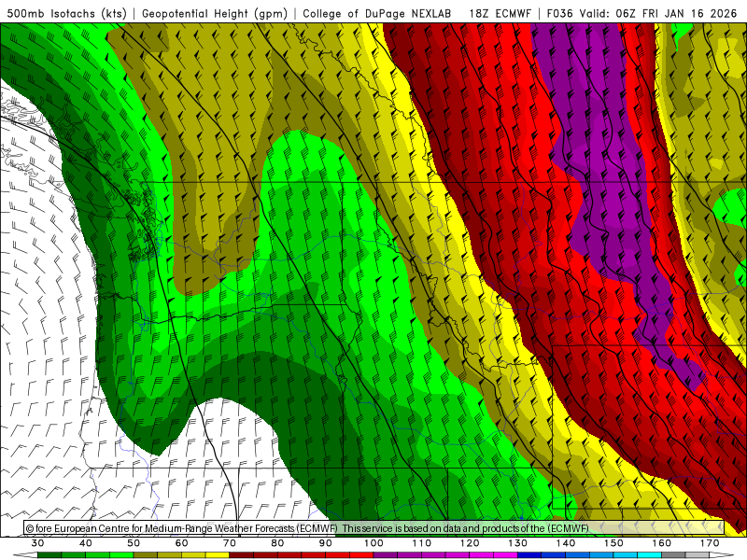Click the light gray swatch left of 170
This screenshot has width=747, height=560.
point(698,555)
